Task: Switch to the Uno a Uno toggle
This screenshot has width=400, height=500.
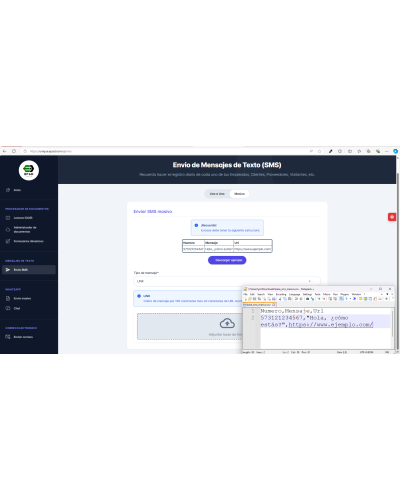Action: (x=217, y=194)
